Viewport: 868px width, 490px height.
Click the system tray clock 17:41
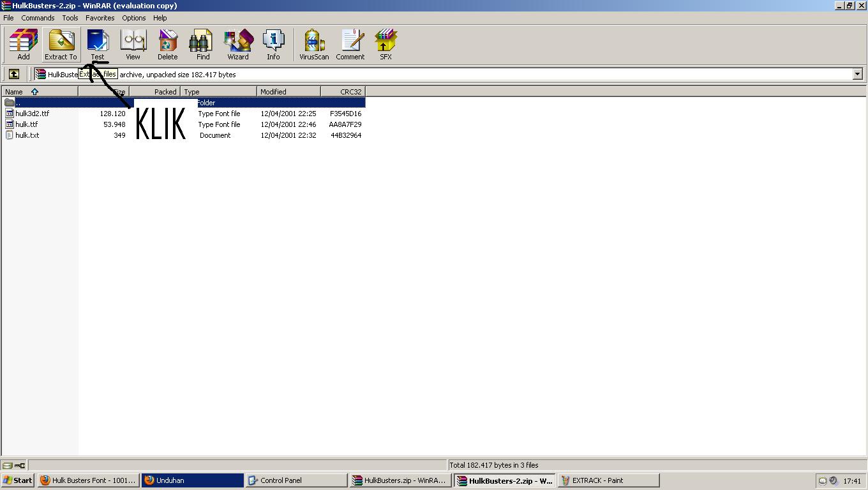(852, 481)
